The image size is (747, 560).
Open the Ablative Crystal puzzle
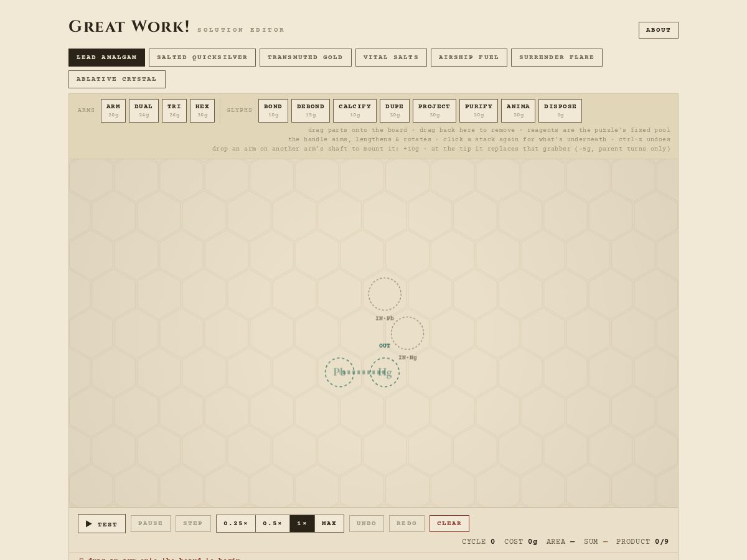[117, 79]
